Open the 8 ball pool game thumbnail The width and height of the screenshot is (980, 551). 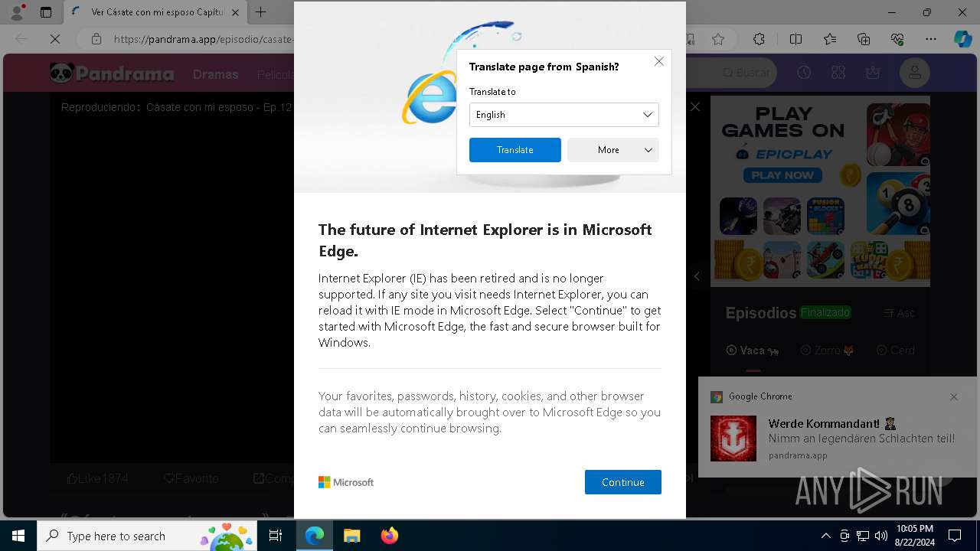pyautogui.click(x=898, y=203)
